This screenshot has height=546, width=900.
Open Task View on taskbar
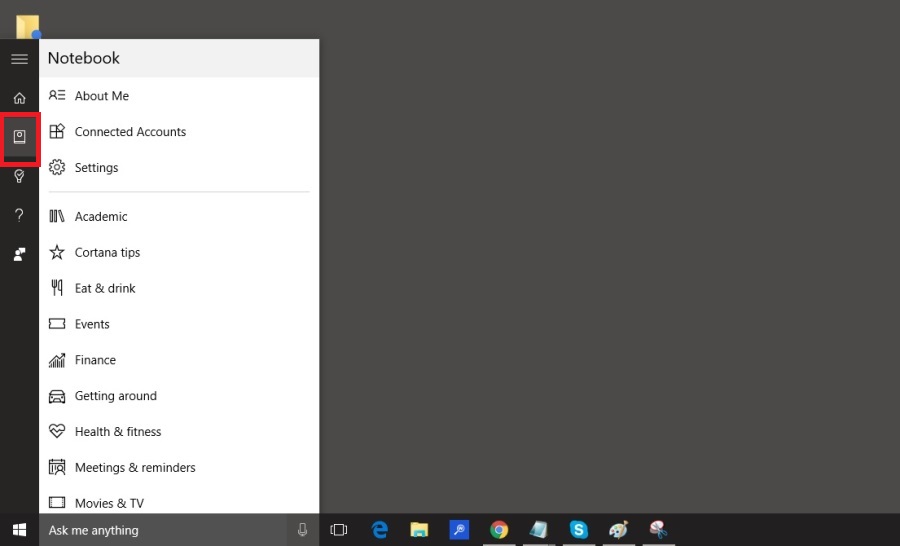point(339,530)
